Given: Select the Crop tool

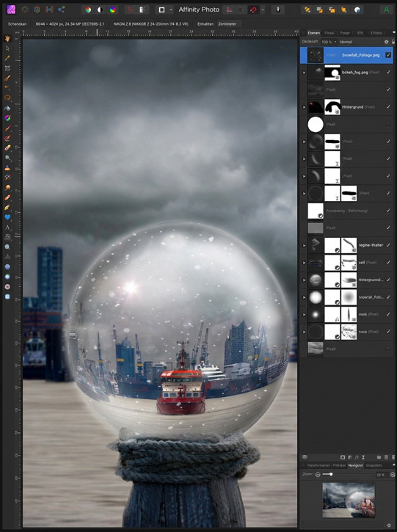Looking at the screenshot, I should point(7,68).
